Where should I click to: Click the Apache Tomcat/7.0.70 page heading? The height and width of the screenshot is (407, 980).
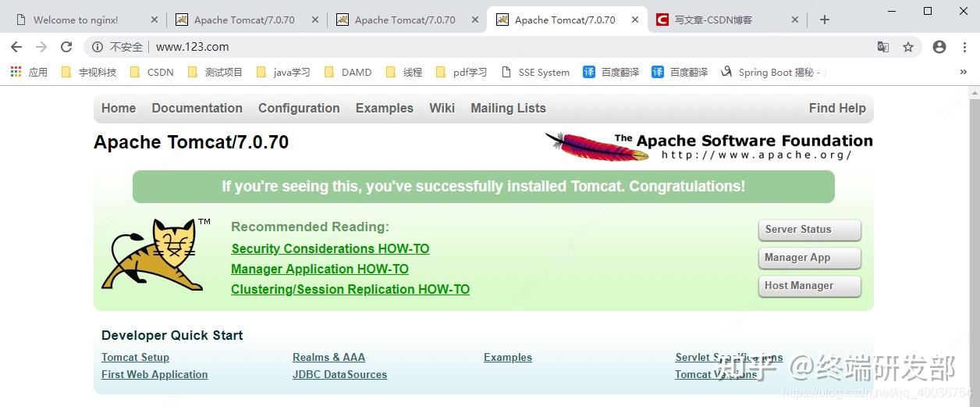click(191, 142)
